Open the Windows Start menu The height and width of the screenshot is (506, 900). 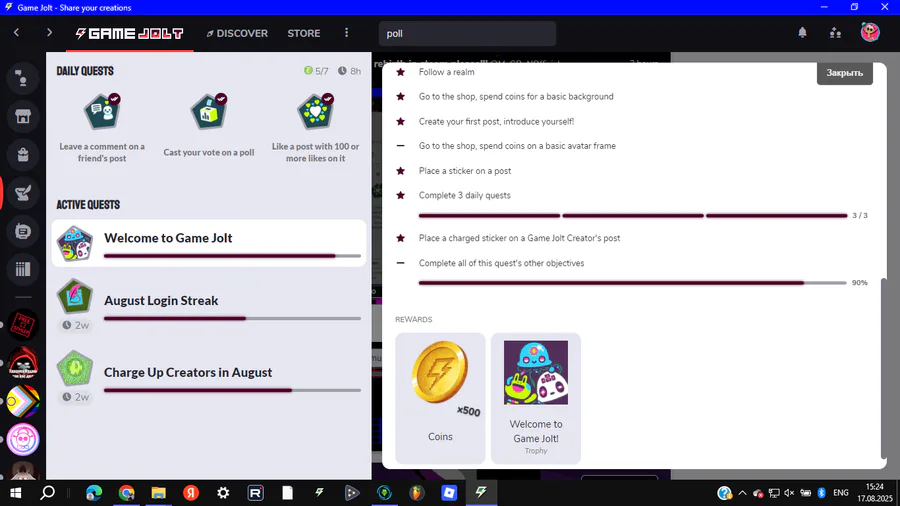click(x=15, y=493)
